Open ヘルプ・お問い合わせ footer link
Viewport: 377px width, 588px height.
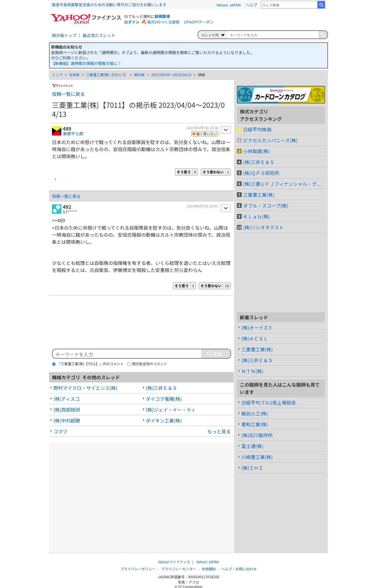coord(239,569)
